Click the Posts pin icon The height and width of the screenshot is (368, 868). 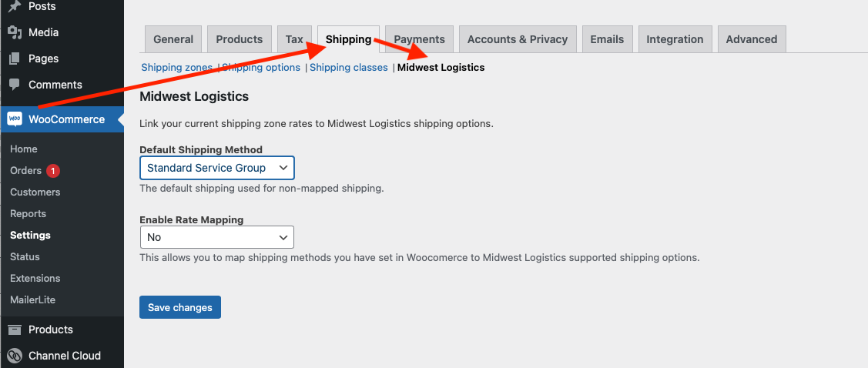click(x=14, y=6)
